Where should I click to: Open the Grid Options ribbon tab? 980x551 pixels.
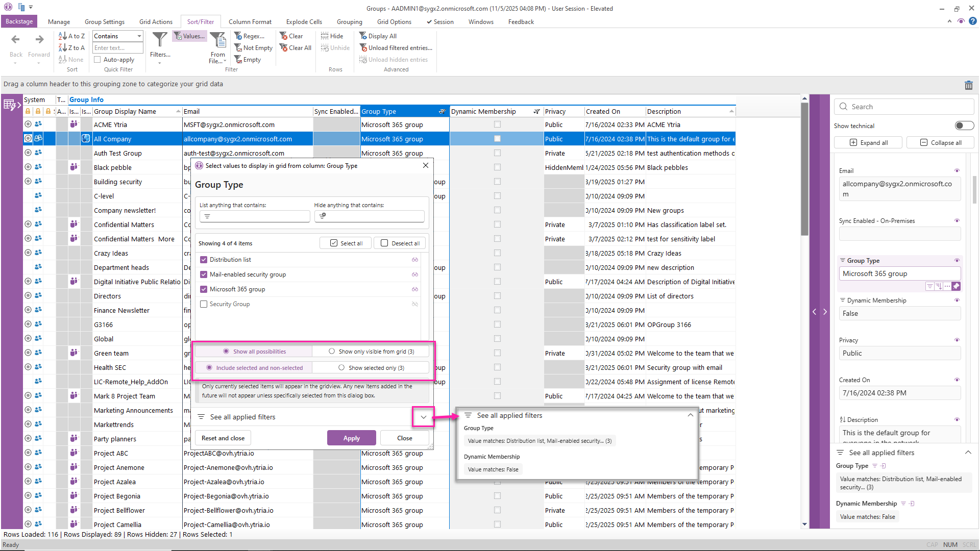[394, 21]
